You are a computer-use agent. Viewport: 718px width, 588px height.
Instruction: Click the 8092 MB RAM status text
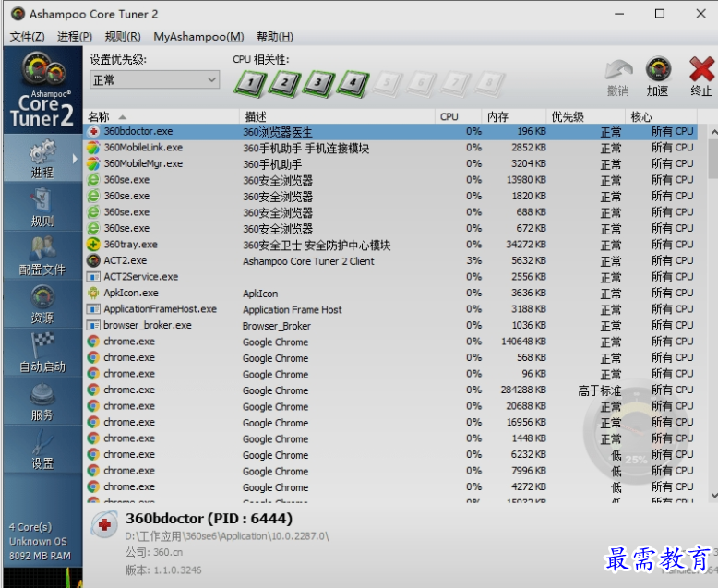click(x=40, y=556)
